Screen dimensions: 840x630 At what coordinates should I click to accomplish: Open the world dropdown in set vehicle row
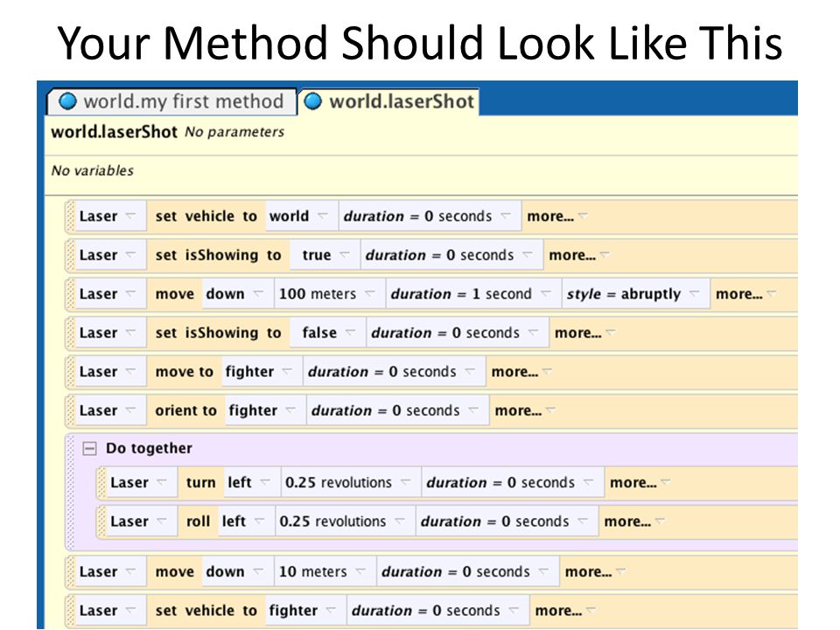(x=302, y=216)
